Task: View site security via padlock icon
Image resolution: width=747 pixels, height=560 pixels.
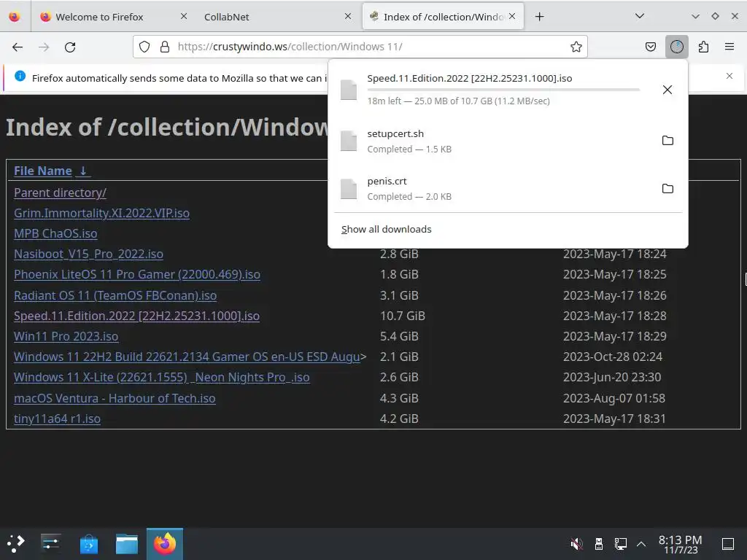Action: pyautogui.click(x=165, y=47)
